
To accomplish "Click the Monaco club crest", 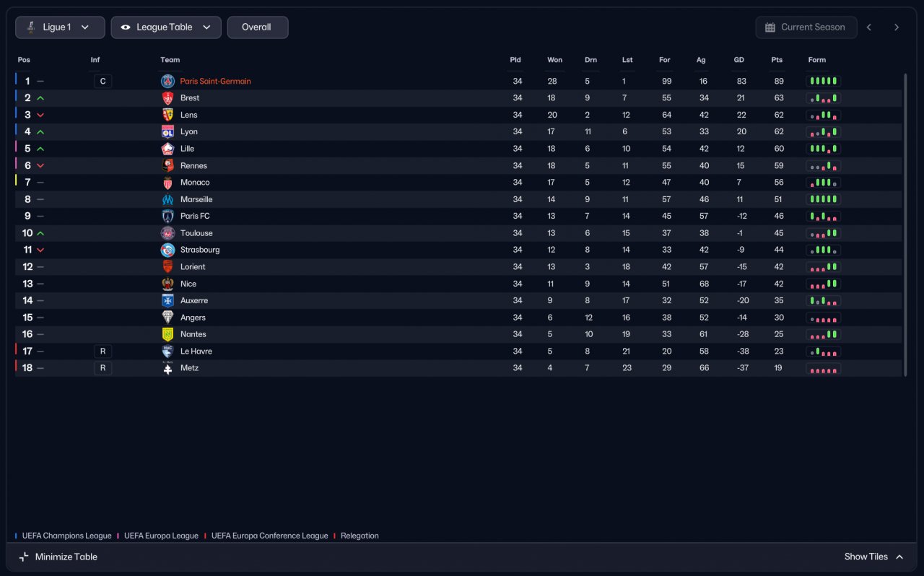I will 167,183.
